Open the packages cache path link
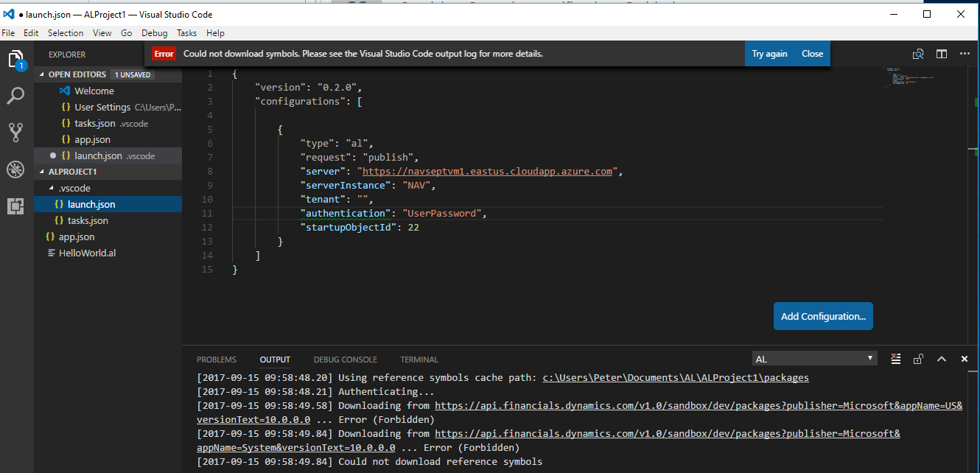980x473 pixels. 676,377
